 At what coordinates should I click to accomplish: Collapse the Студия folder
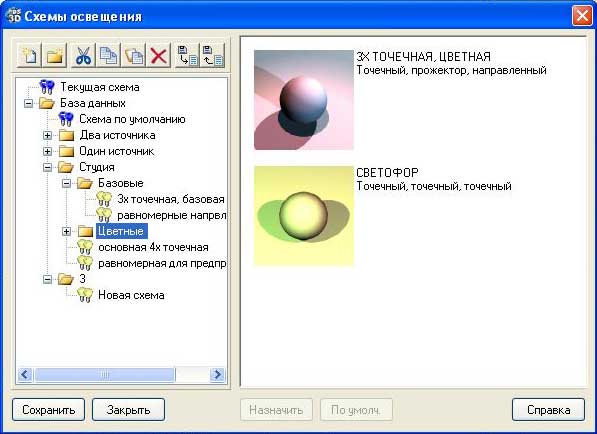tap(47, 167)
